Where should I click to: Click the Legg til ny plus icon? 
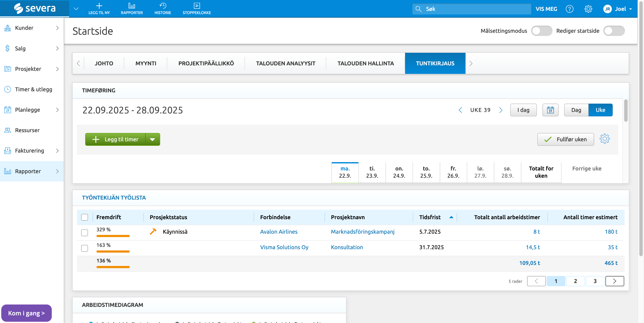(x=99, y=6)
